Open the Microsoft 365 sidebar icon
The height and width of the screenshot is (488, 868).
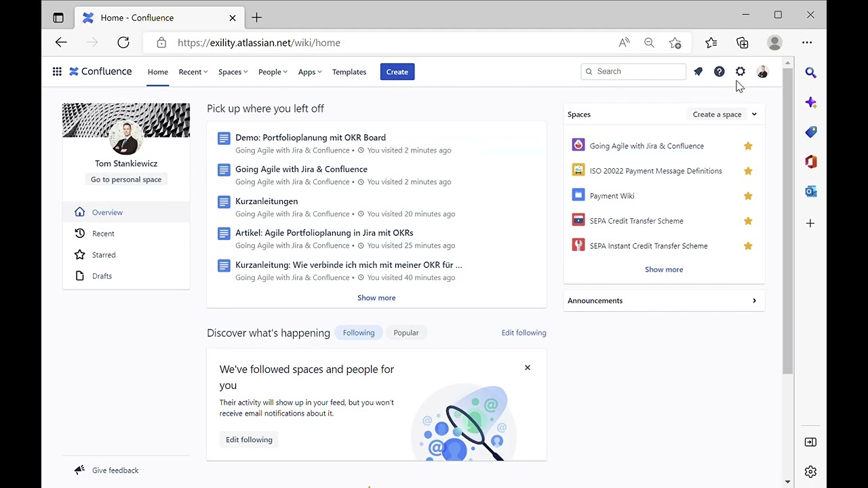point(811,162)
